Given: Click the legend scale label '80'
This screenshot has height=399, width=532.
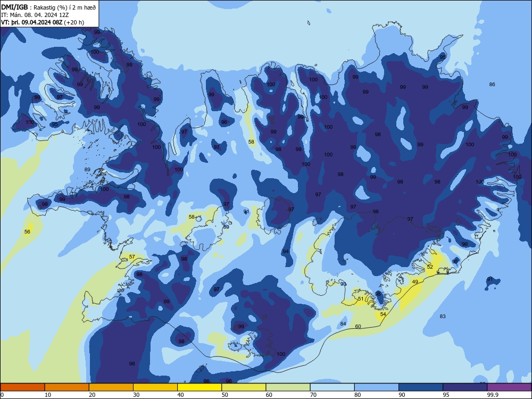Looking at the screenshot, I should tap(358, 395).
